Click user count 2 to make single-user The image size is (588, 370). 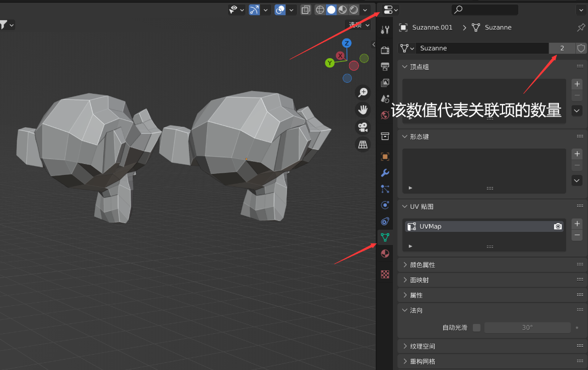pos(562,48)
